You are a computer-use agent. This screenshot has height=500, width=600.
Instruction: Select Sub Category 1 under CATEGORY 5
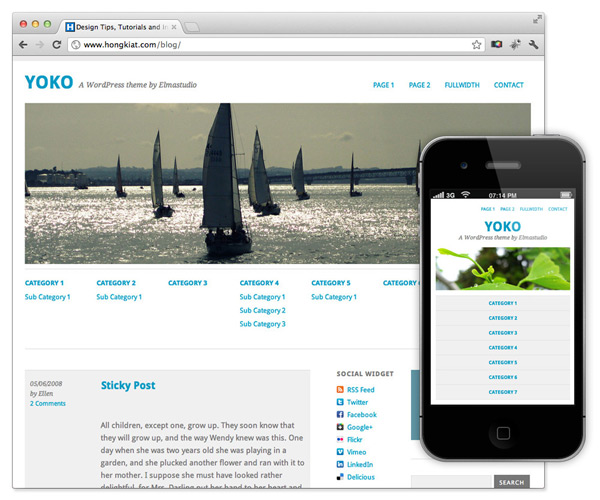tap(334, 297)
